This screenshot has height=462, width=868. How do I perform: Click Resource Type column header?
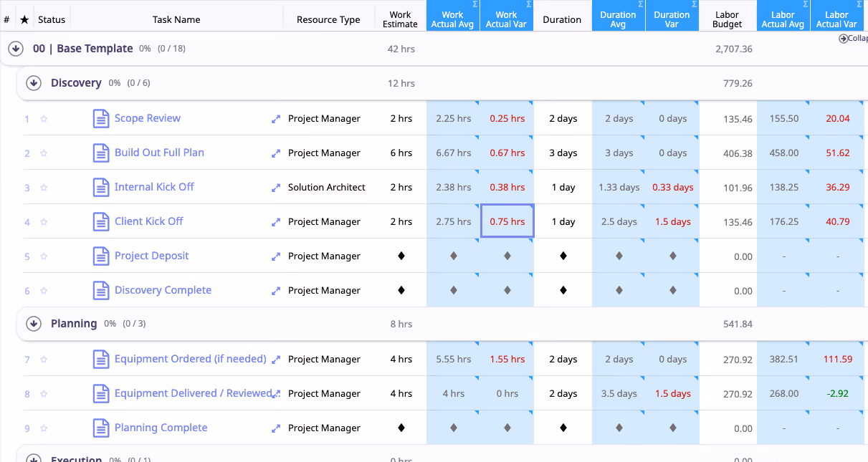coord(328,19)
